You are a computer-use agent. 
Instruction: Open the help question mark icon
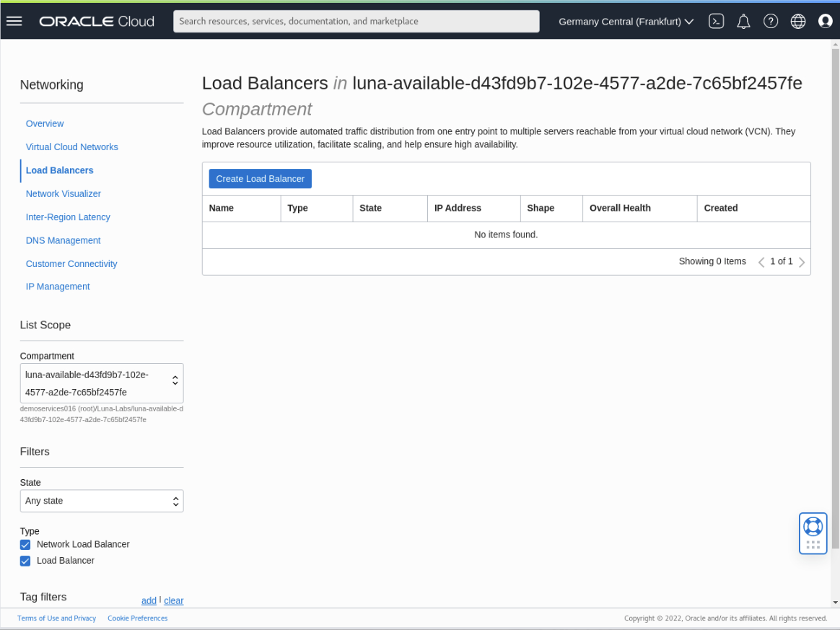[771, 21]
